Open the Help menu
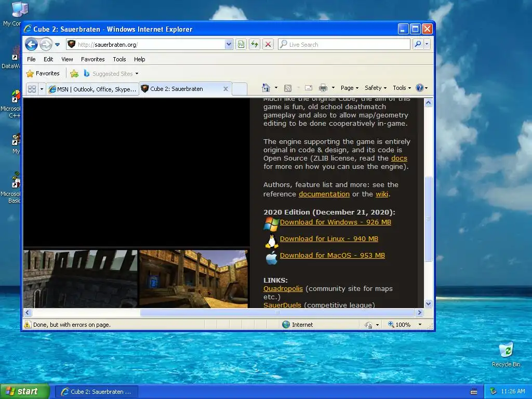The height and width of the screenshot is (399, 532). [139, 59]
